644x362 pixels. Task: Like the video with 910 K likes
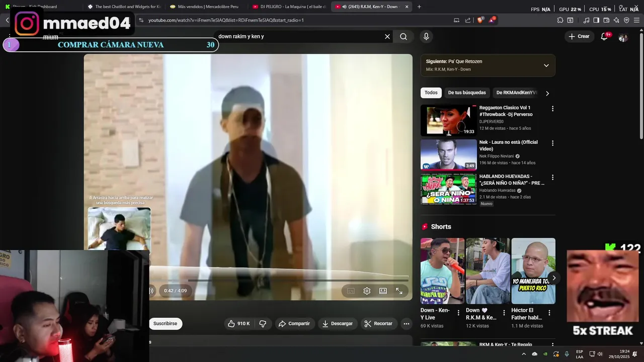pos(238,324)
